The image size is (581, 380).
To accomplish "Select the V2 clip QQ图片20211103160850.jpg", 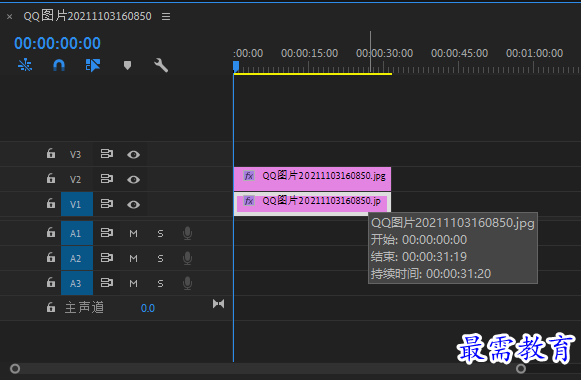I will coord(312,179).
